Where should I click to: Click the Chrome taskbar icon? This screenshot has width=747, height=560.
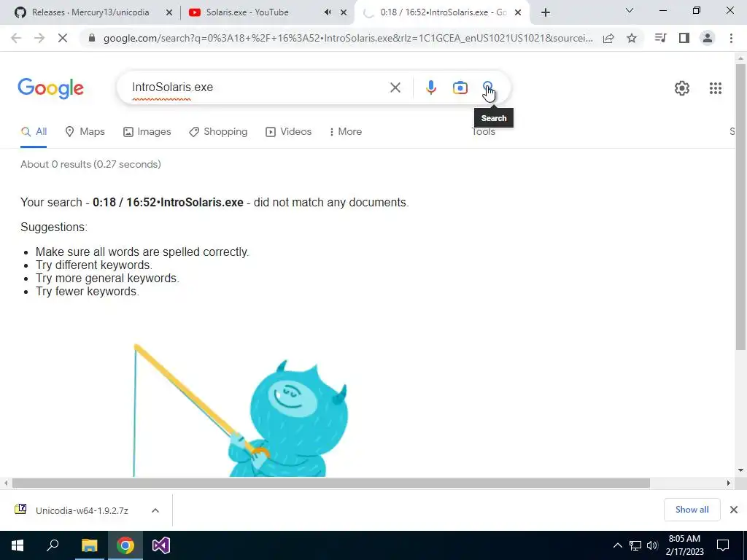(x=125, y=545)
